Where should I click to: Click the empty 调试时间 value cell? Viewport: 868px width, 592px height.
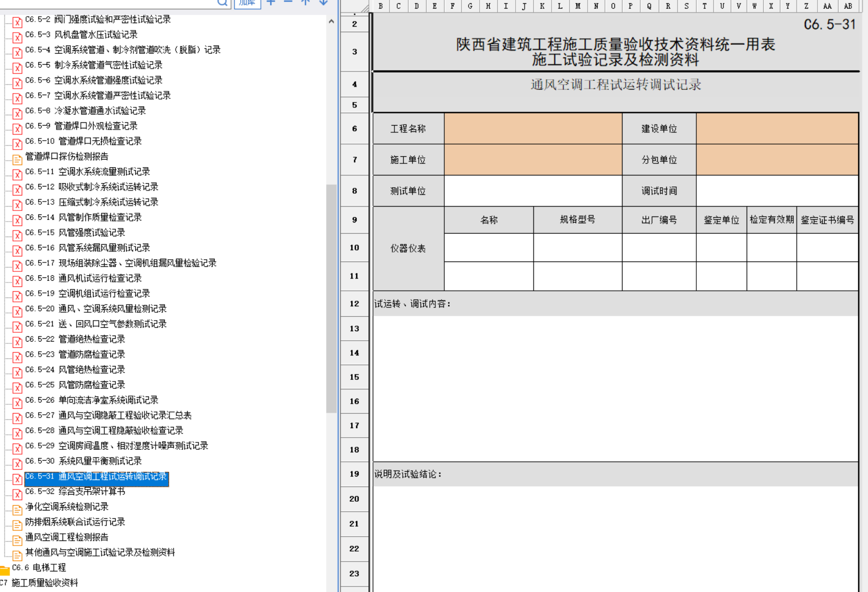(777, 191)
